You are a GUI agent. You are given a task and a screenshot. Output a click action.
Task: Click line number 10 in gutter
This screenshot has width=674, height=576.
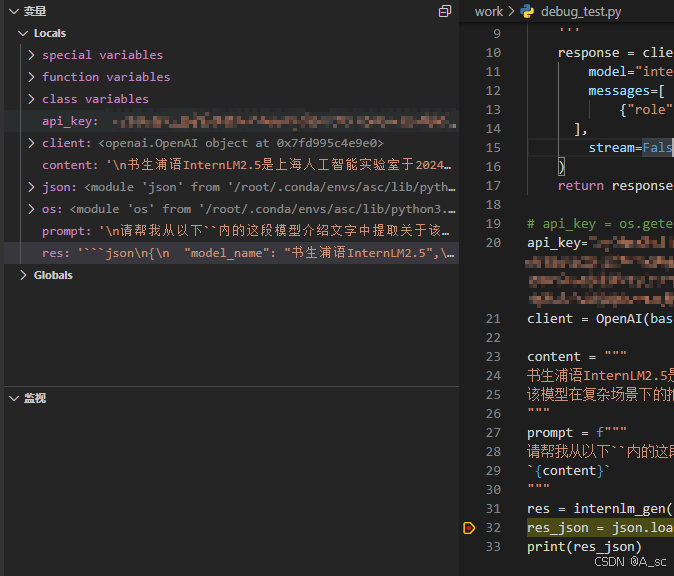493,52
